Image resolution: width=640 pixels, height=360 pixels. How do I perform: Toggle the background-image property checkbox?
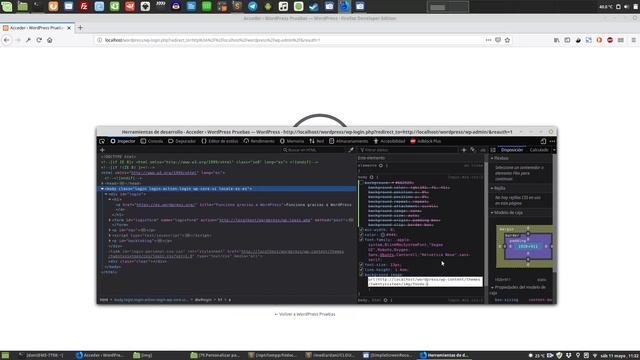tap(361, 274)
